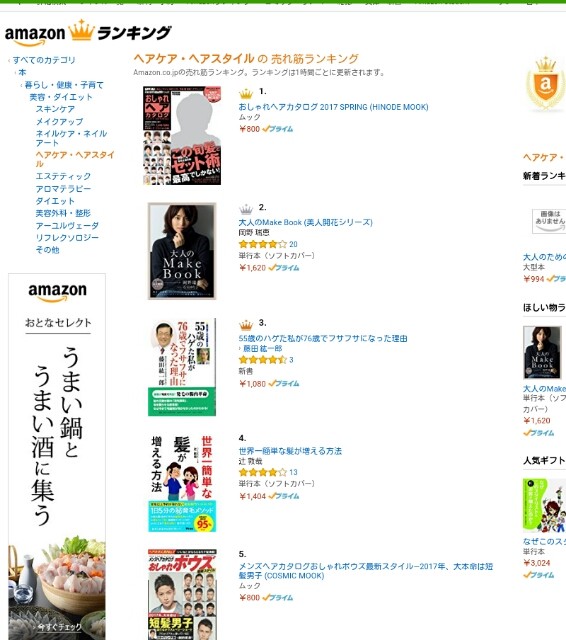The width and height of the screenshot is (566, 640).
Task: Click the silver crown beside rank 2
Action: (x=246, y=210)
